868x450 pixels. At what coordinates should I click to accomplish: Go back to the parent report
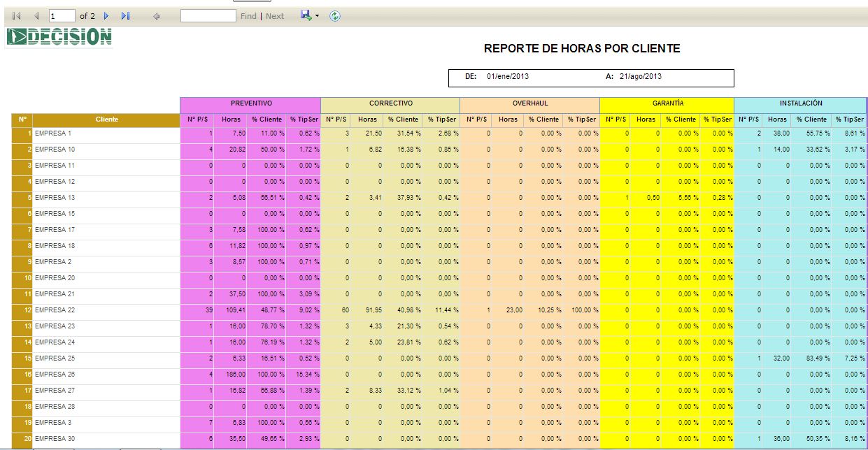click(x=157, y=15)
